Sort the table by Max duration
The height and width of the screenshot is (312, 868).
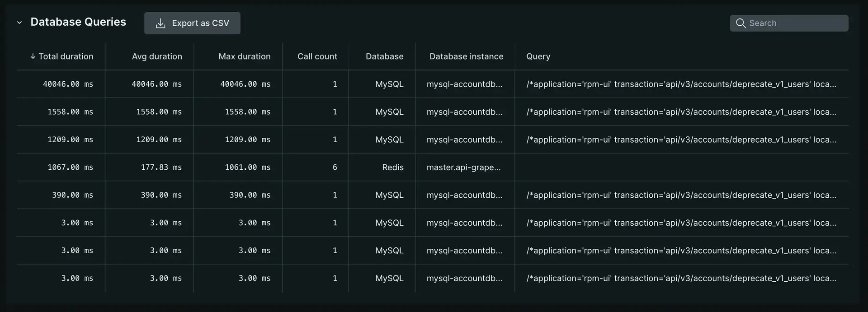[244, 56]
